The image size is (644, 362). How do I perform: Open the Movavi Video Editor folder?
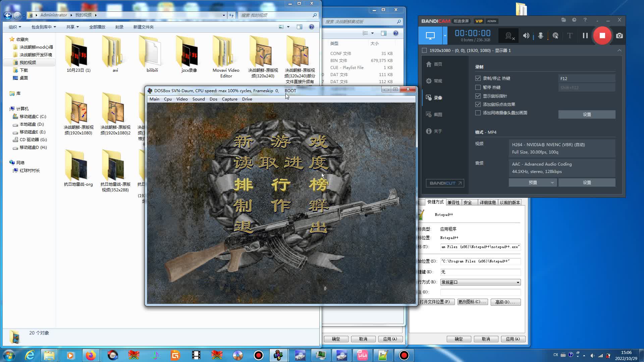[226, 57]
